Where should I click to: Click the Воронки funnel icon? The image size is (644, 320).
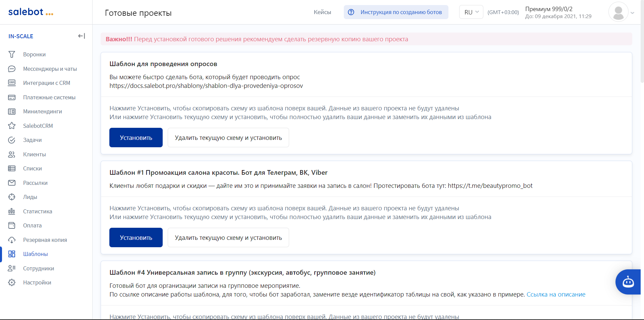[12, 54]
